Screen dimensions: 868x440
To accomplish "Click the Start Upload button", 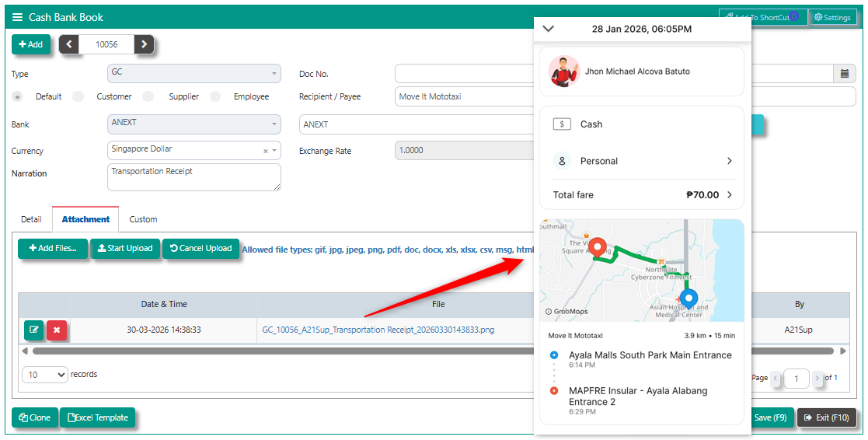I will (125, 248).
